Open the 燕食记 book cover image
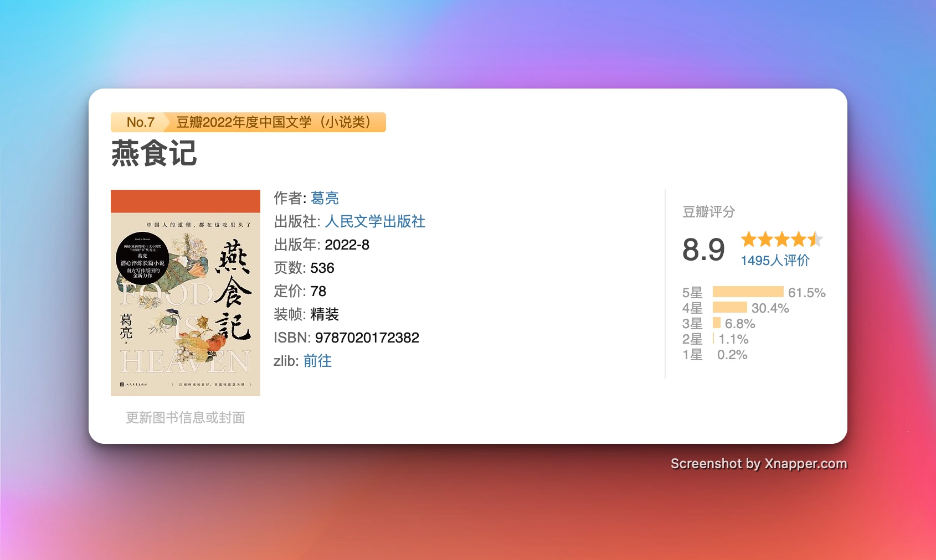Screen dimensions: 936x560 (x=186, y=293)
